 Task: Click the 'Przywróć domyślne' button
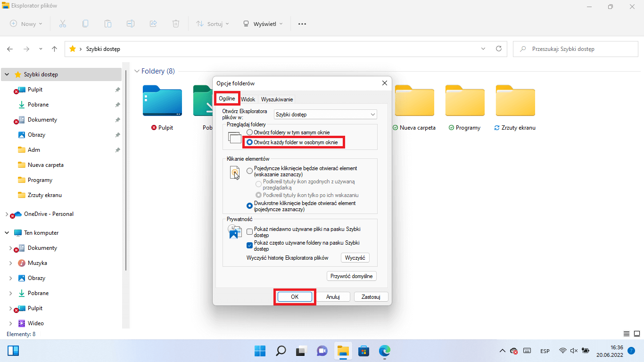coord(352,276)
